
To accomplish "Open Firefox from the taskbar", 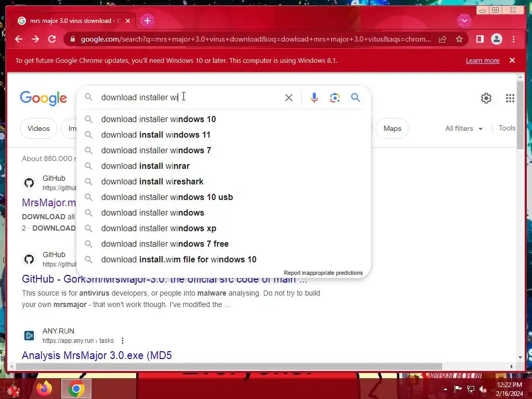I will (44, 389).
